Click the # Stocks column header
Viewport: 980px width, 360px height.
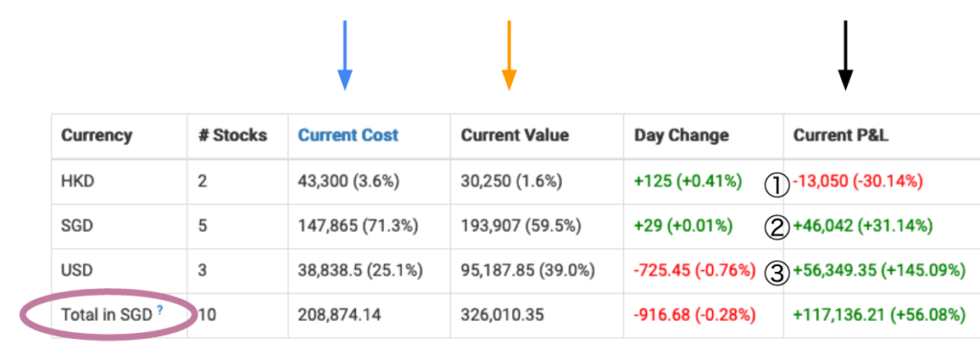[x=233, y=135]
